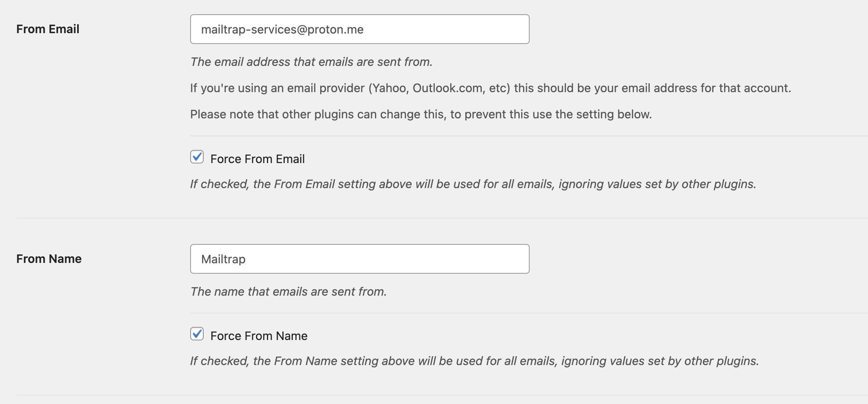Click "The name that emails are sent from" description

[289, 291]
